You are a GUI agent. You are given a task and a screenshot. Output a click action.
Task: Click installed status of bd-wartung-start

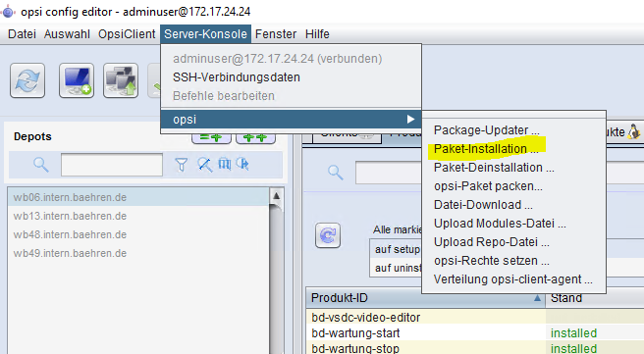573,333
